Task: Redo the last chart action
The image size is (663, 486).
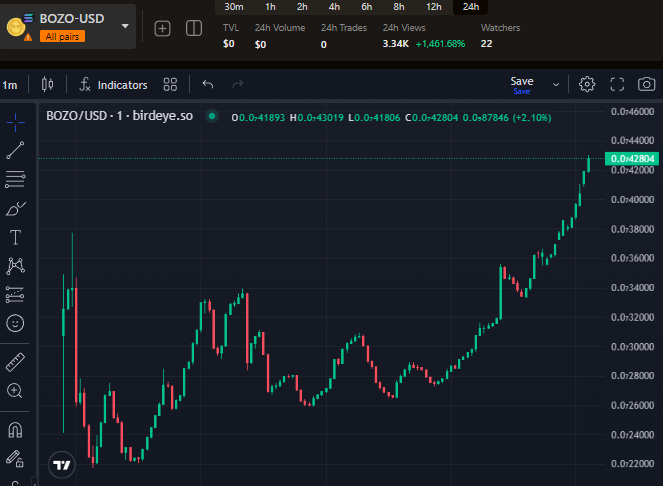Action: point(238,84)
